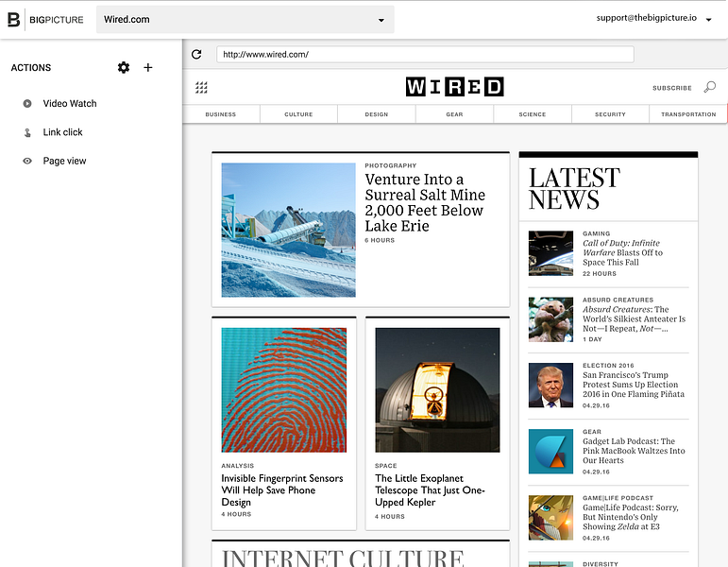Open the Science section tab
The width and height of the screenshot is (728, 567).
pos(533,114)
